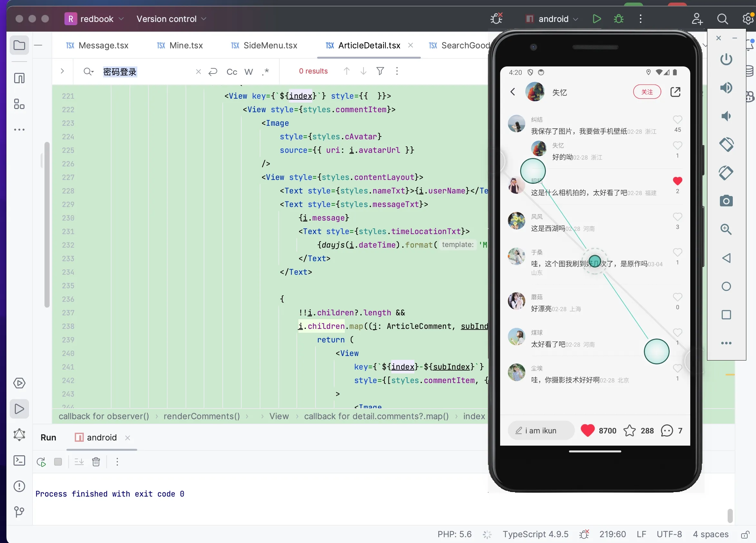The image size is (756, 543).
Task: Click the emulator zoom magnifier icon
Action: 726,230
